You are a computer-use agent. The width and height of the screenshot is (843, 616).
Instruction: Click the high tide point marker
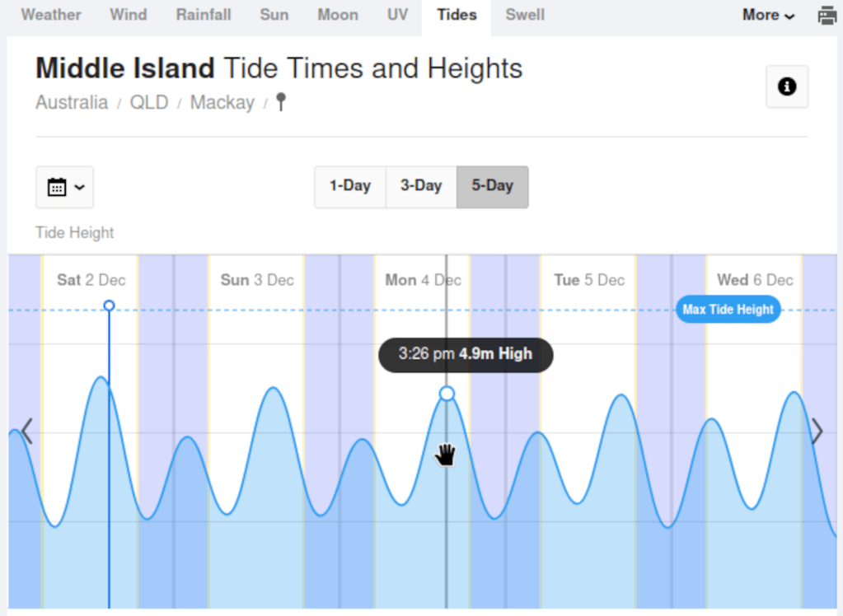(x=447, y=394)
